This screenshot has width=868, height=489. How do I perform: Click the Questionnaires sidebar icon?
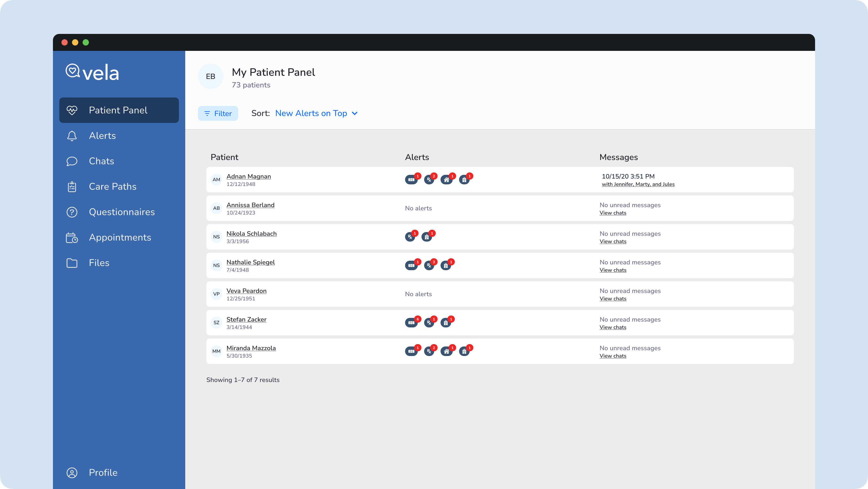[71, 212]
